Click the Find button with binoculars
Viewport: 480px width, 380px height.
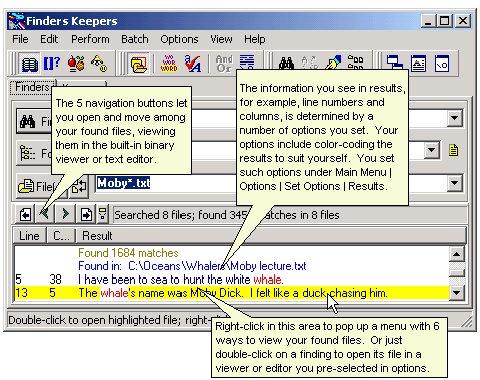(x=34, y=121)
